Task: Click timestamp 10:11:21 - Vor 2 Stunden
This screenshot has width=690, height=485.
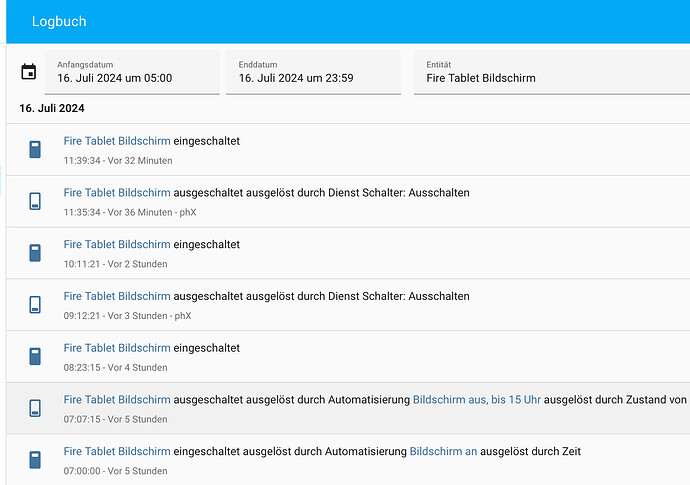Action: [x=115, y=264]
